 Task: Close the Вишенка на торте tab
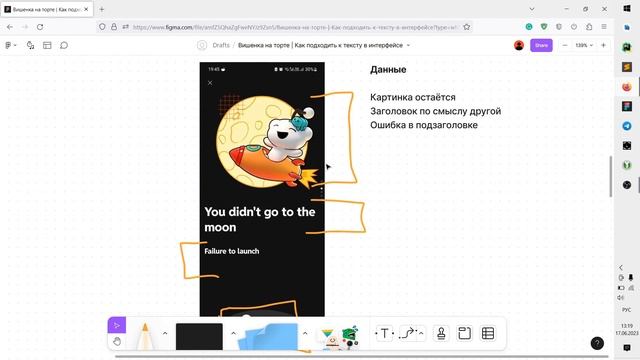click(x=86, y=9)
